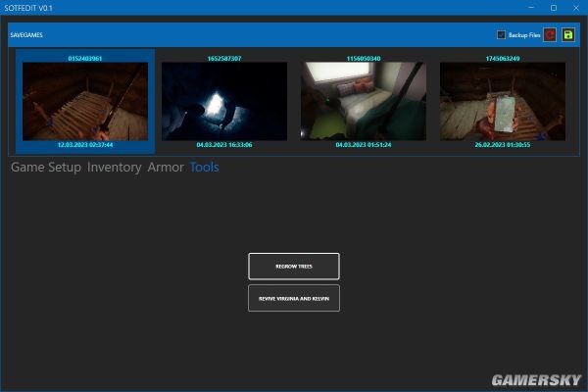The image size is (588, 392).
Task: Click the Regrow Trees button
Action: [x=294, y=267]
